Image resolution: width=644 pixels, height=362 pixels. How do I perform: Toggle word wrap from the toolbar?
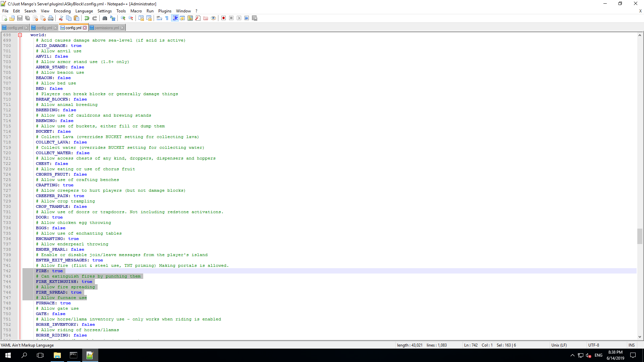pos(159,18)
